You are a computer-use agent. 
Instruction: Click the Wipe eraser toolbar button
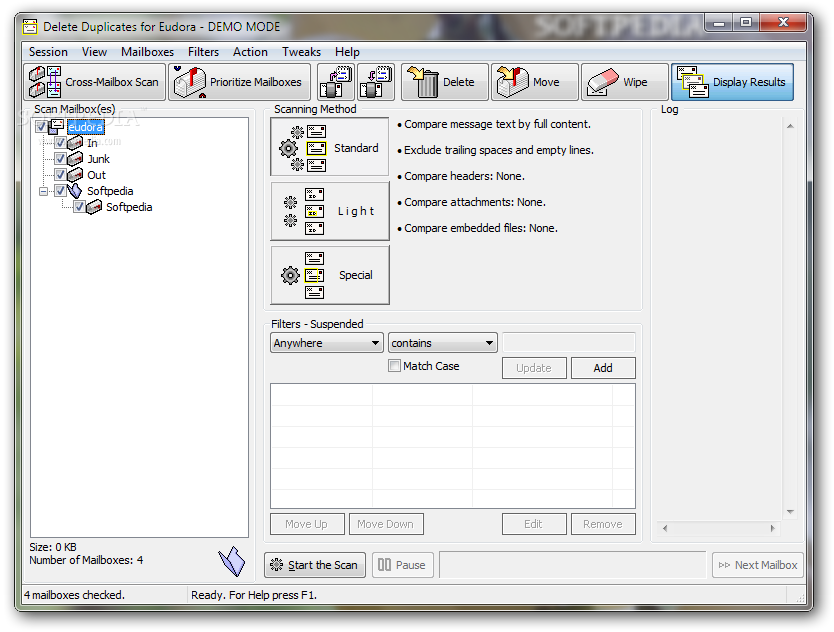coord(624,82)
